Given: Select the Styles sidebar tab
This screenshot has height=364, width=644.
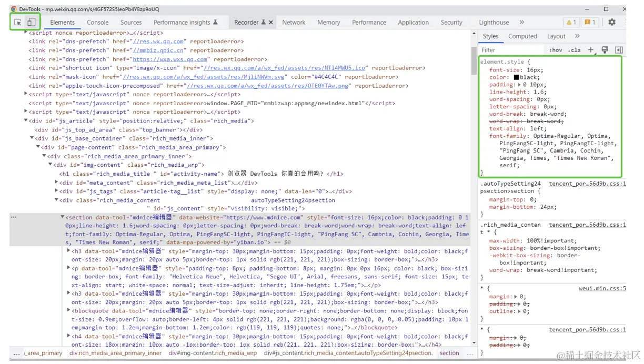Looking at the screenshot, I should (490, 36).
